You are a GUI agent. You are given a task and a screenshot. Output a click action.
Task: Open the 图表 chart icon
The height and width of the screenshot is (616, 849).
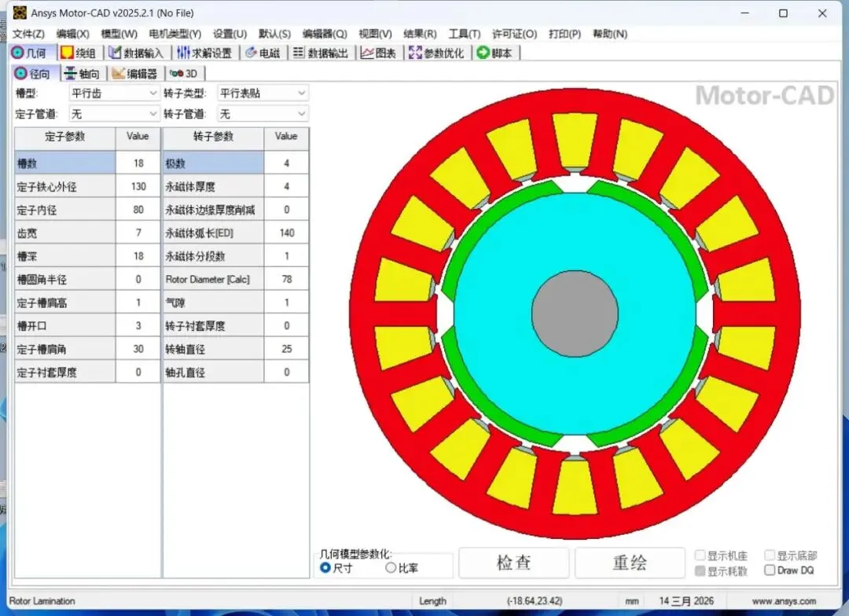pyautogui.click(x=367, y=53)
